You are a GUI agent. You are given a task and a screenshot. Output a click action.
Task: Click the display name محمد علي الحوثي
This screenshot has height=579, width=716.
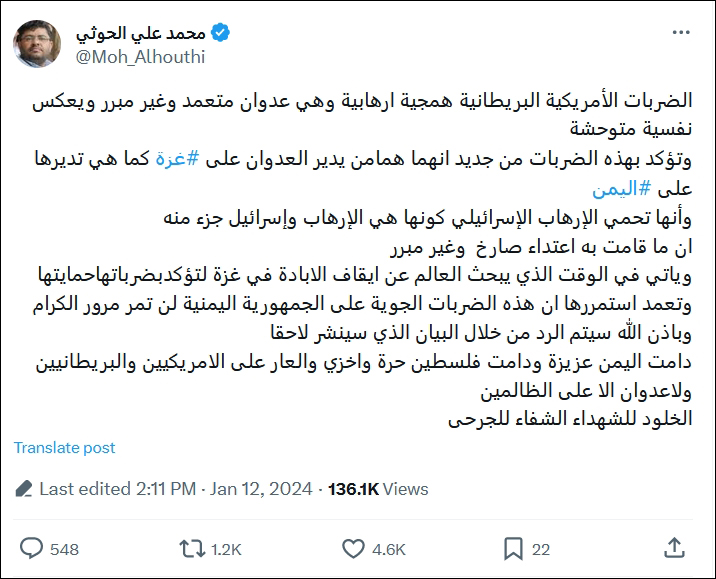click(139, 33)
